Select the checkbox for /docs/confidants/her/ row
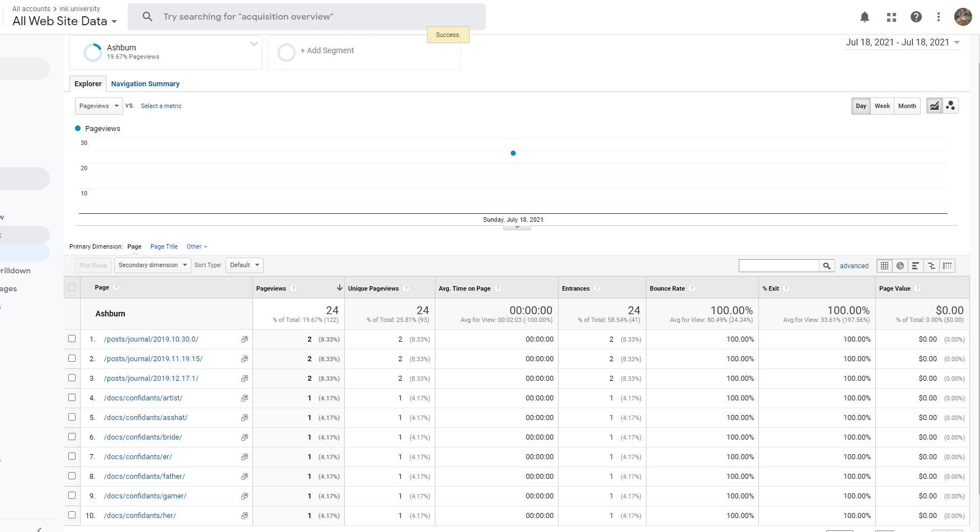This screenshot has height=532, width=980. tap(72, 515)
